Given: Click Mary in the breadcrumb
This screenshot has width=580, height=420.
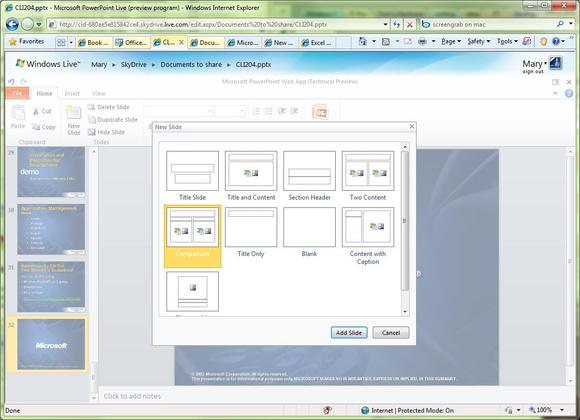Looking at the screenshot, I should [x=99, y=64].
